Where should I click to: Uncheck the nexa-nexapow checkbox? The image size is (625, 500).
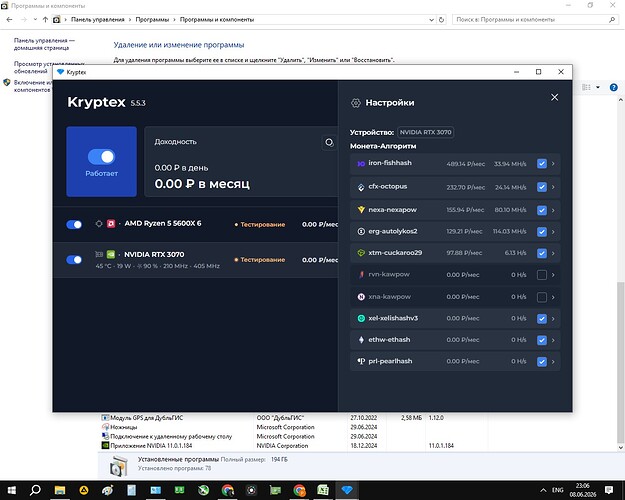[542, 210]
